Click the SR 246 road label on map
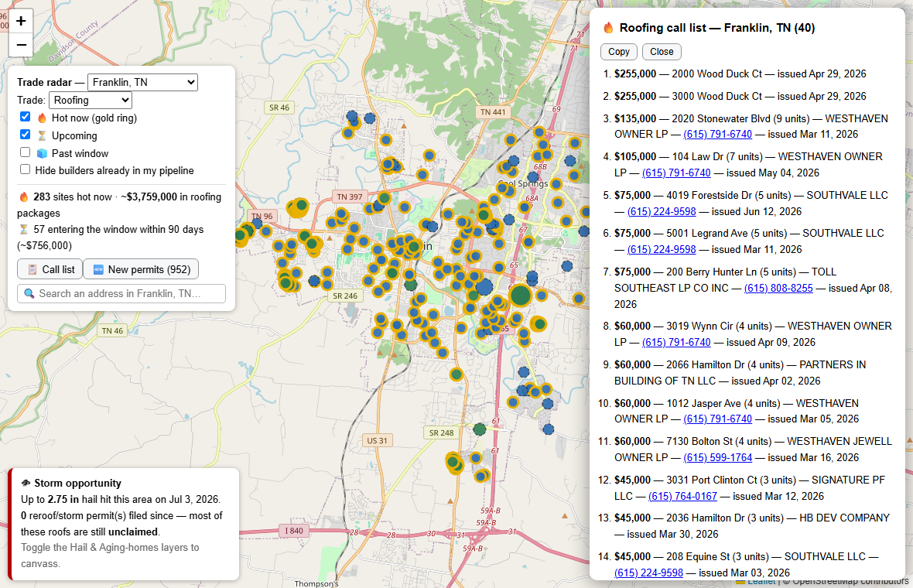 coord(345,296)
